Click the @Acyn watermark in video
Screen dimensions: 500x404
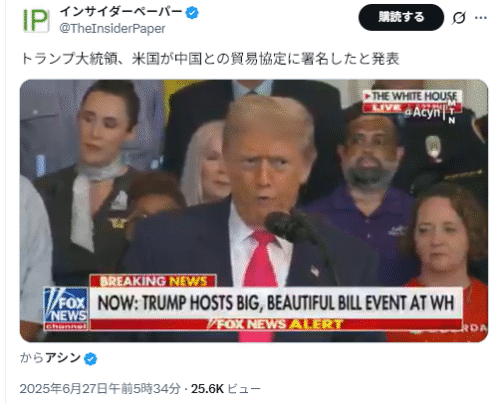[422, 112]
